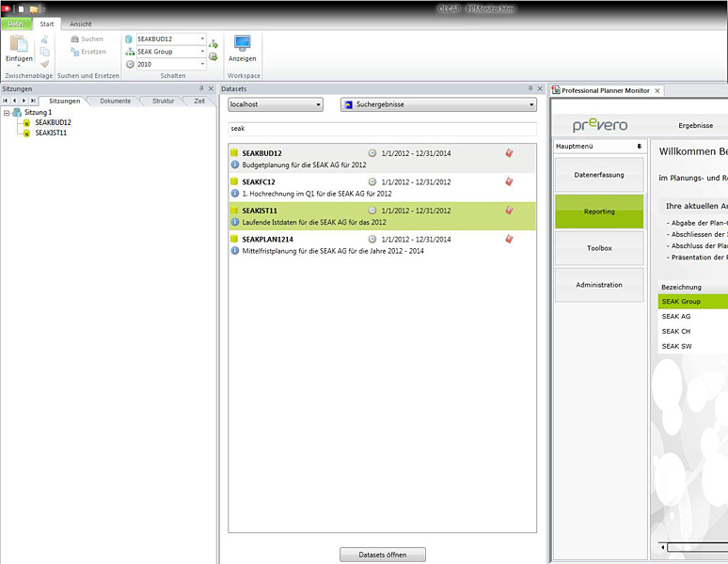Collapse the Sitzung 1 tree node
728x564 pixels.
tap(8, 112)
